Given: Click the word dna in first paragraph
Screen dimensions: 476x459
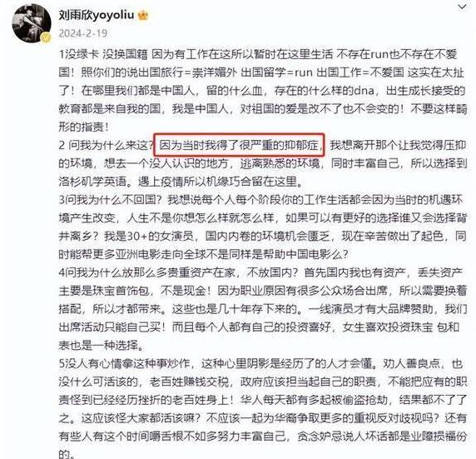Looking at the screenshot, I should coord(364,91).
